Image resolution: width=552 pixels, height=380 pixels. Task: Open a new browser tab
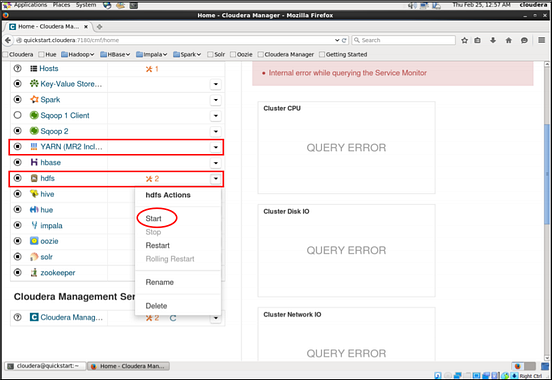pos(99,27)
